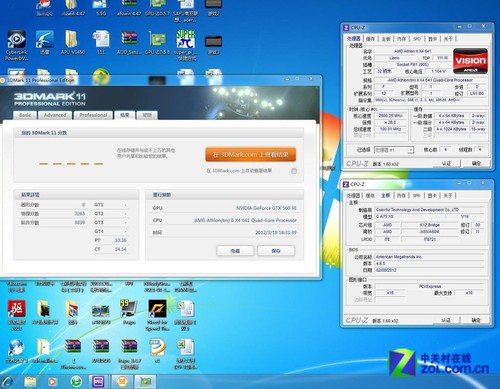
Task: Click 确定 button in CPU-Z mainboard window
Action: point(476,320)
